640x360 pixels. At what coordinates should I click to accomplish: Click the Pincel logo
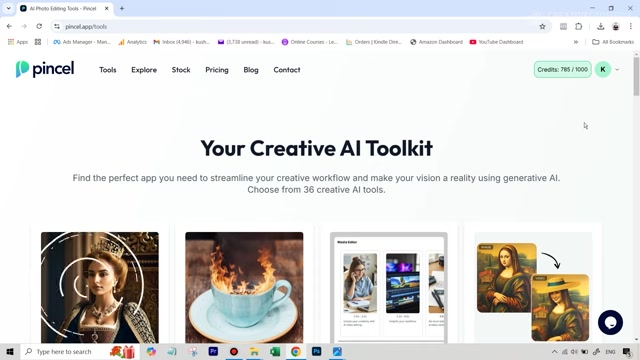click(x=45, y=69)
